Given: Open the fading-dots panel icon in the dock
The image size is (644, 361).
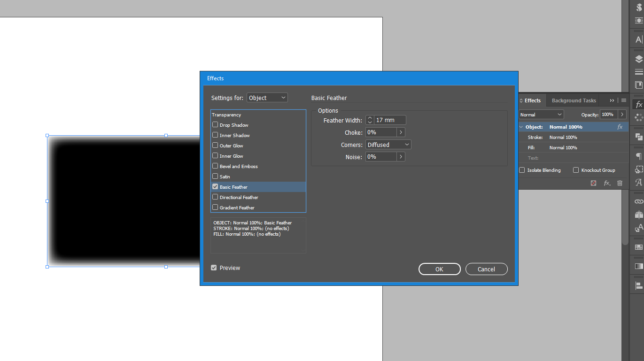Looking at the screenshot, I should [639, 117].
